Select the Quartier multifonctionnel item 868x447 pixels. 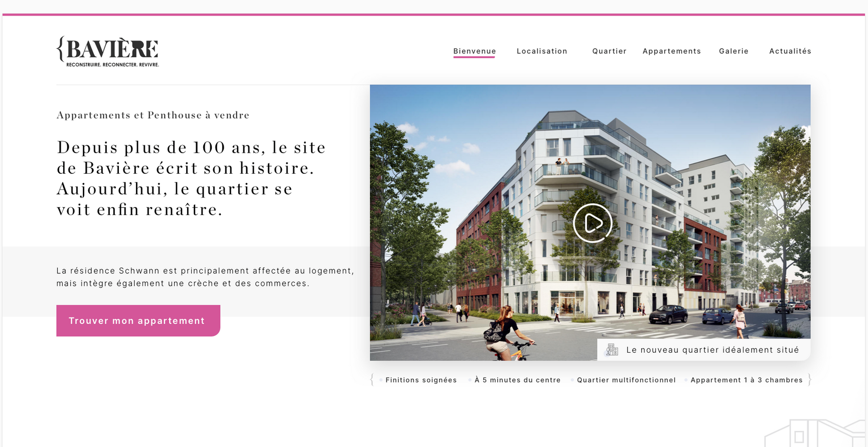pyautogui.click(x=626, y=380)
